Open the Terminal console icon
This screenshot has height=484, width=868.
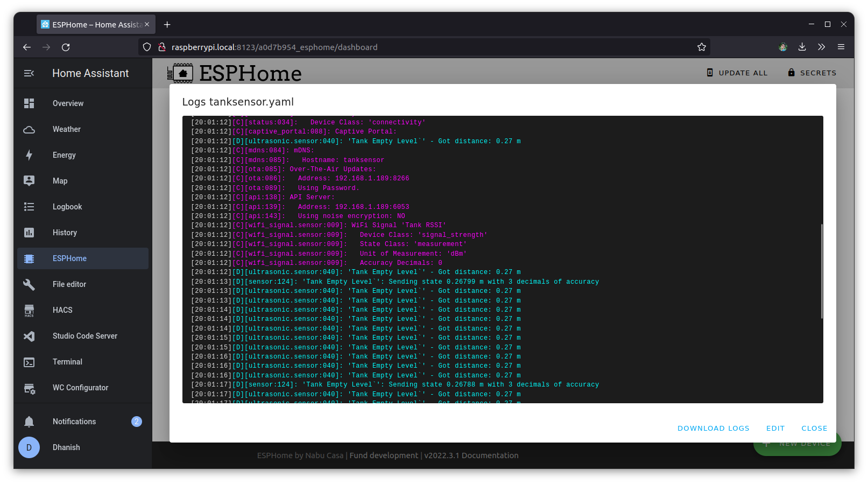tap(29, 362)
